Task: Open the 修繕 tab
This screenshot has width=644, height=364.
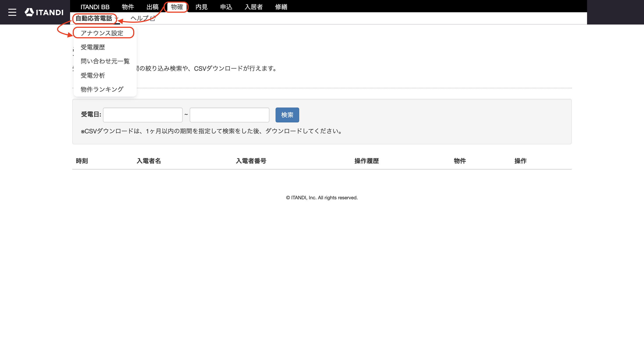Action: (x=281, y=7)
